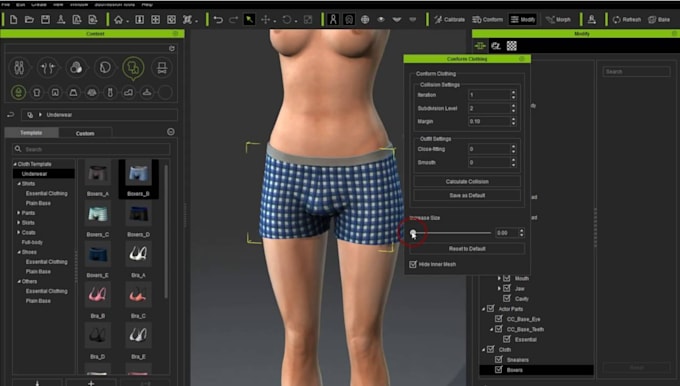
Task: Switch to the Custom tab
Action: (85, 133)
